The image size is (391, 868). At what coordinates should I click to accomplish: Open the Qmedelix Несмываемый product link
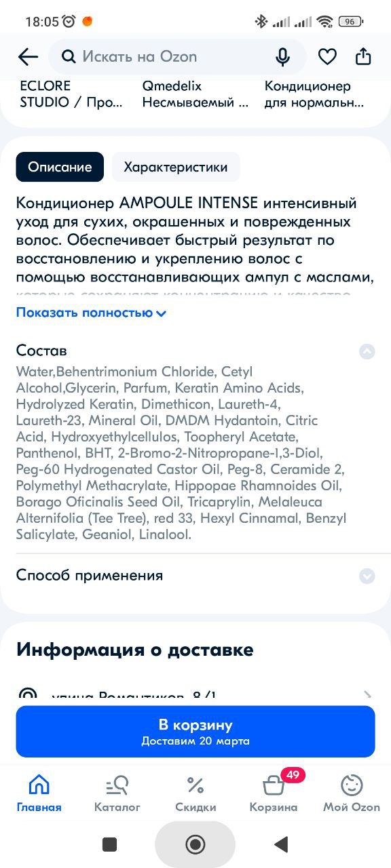[x=188, y=94]
